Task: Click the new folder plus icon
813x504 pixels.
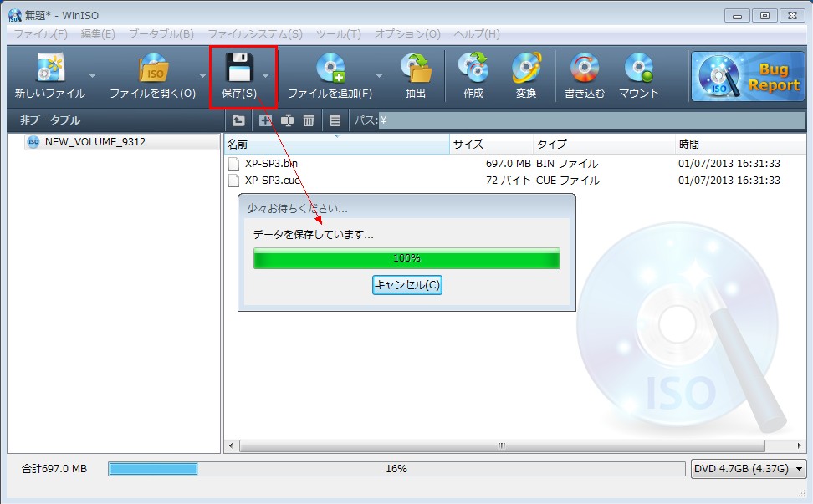Action: [265, 120]
